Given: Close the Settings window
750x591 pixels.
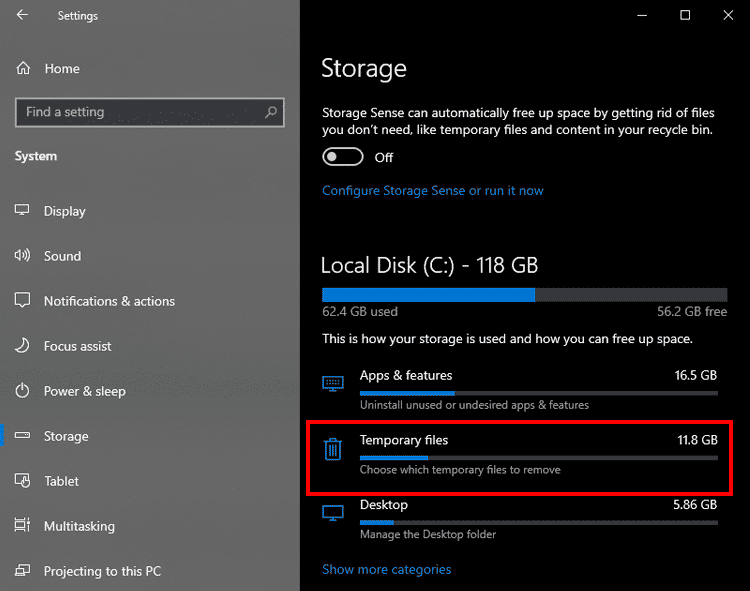Looking at the screenshot, I should click(728, 15).
